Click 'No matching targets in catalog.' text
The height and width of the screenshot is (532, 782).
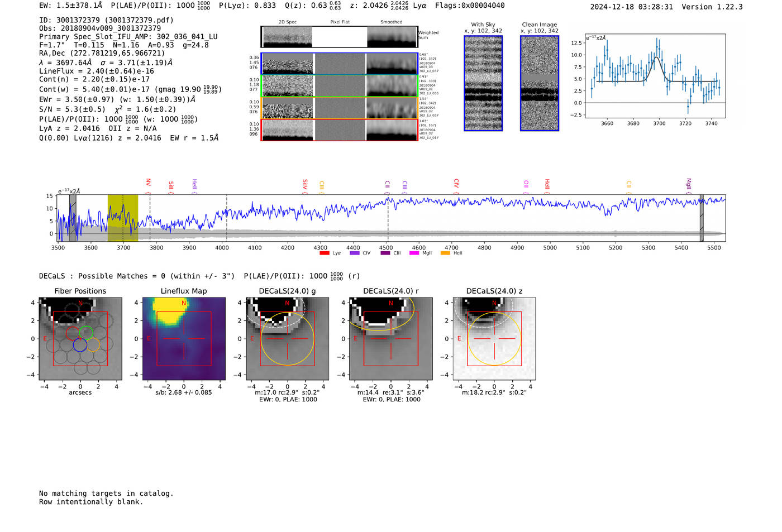(x=106, y=493)
